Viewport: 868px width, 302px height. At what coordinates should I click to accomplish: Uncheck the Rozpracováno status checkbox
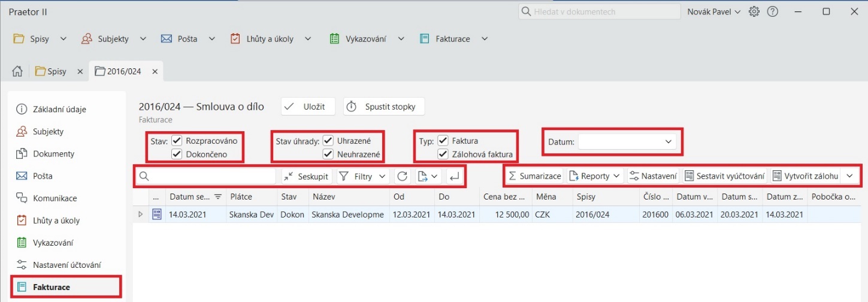tap(177, 141)
